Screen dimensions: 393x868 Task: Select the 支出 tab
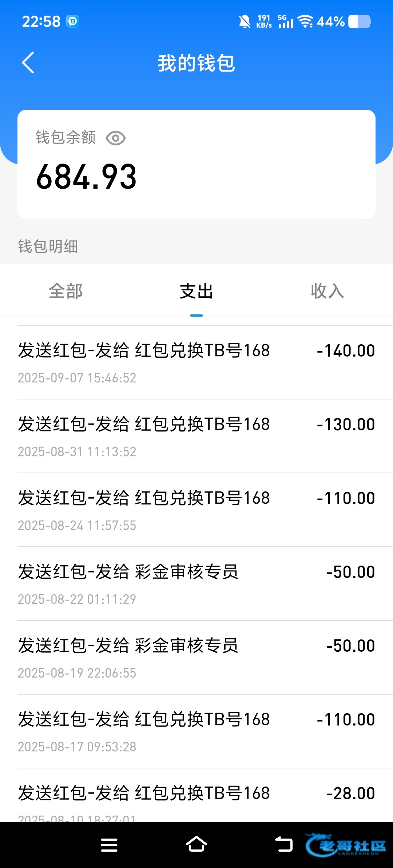(x=196, y=291)
